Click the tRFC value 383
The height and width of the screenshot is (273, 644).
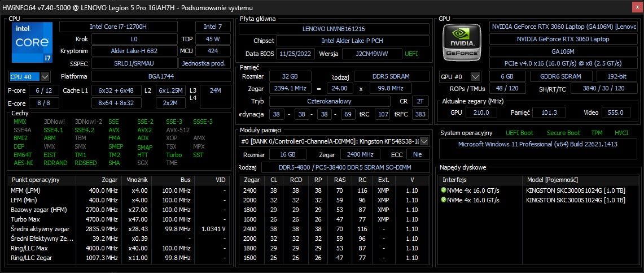point(420,114)
